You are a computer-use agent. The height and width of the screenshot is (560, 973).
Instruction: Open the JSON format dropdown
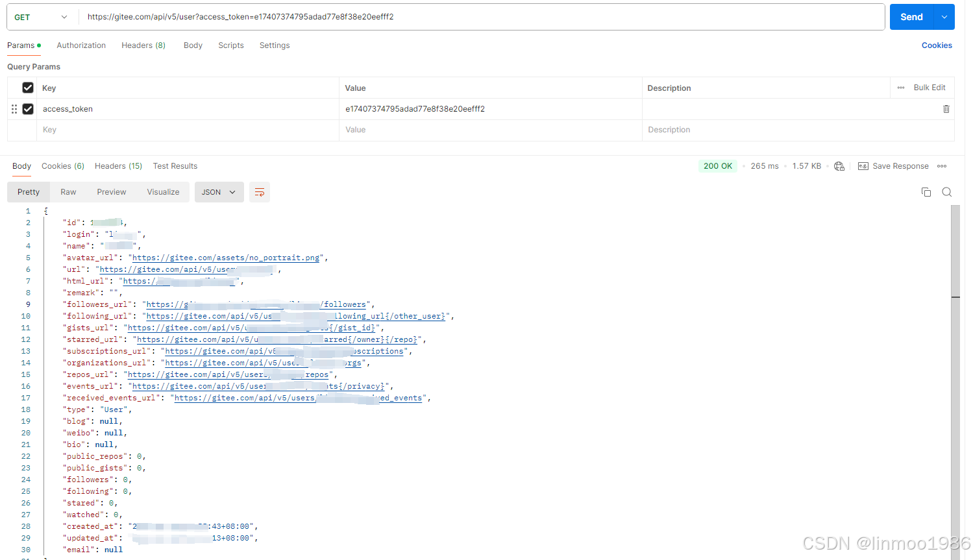(219, 192)
